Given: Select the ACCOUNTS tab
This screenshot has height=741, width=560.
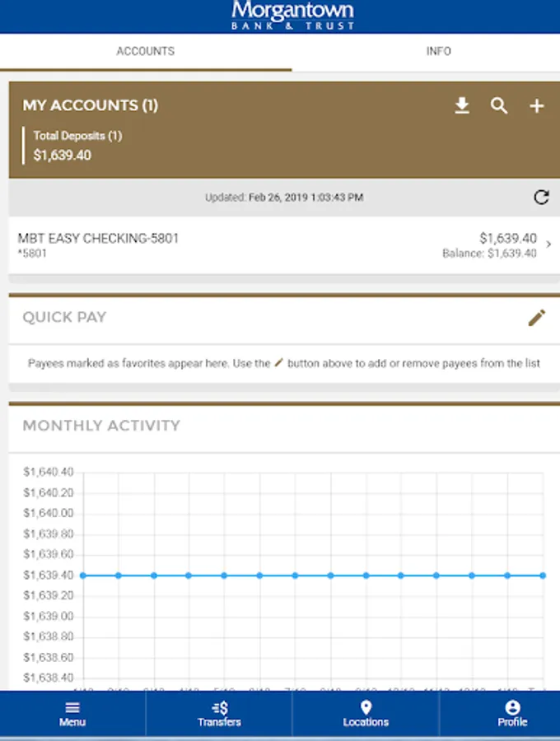Looking at the screenshot, I should (x=145, y=51).
